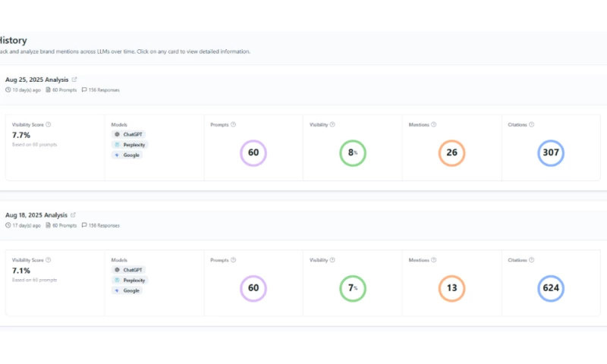Click Visibility help icon in Aug 25 card
607x364 pixels.
332,124
